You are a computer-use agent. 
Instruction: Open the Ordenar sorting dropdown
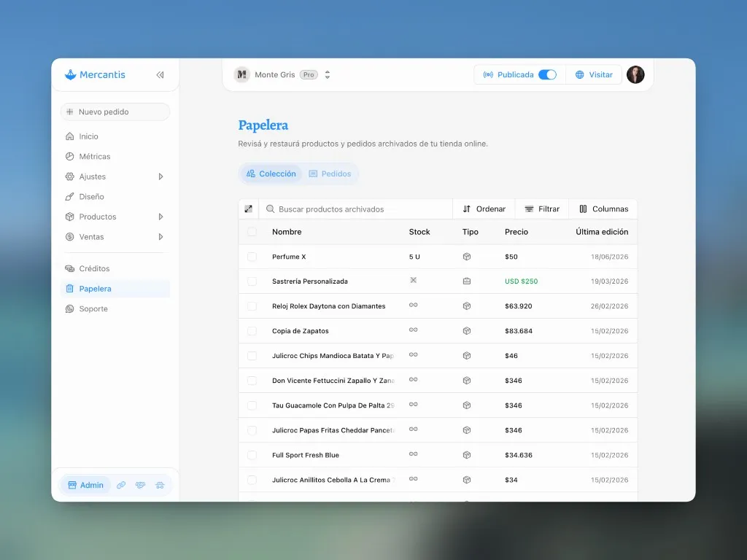tap(484, 209)
